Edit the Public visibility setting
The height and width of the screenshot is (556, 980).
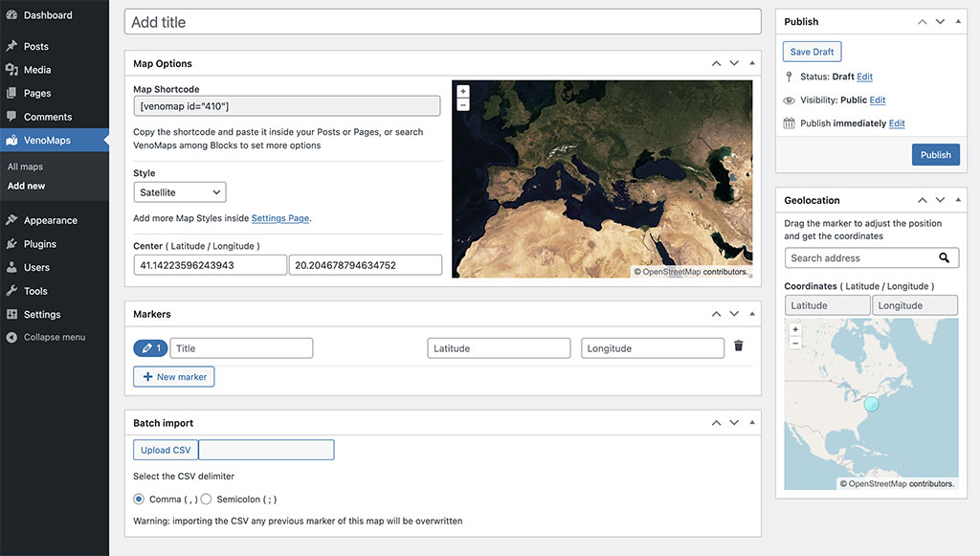tap(878, 100)
